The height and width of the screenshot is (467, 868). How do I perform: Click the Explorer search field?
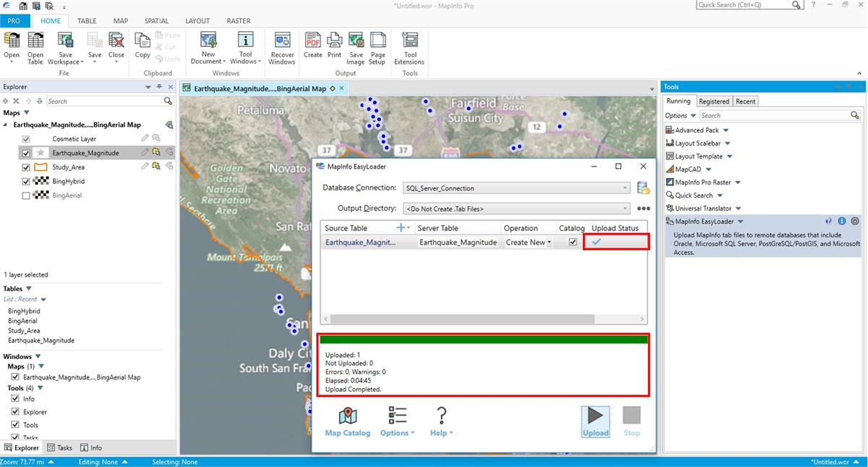tap(104, 101)
